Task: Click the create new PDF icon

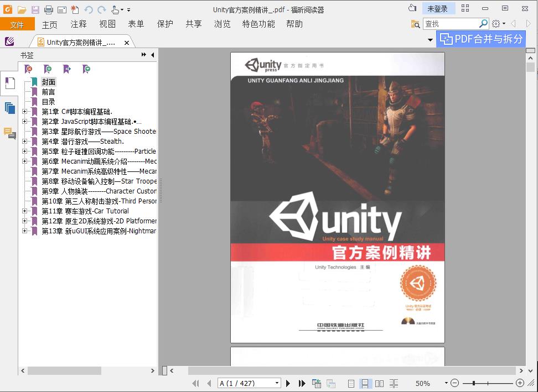Action: coord(75,9)
